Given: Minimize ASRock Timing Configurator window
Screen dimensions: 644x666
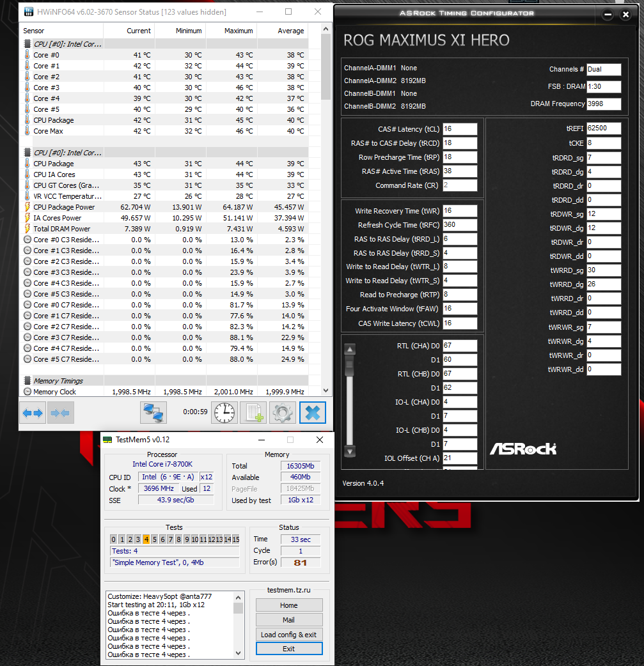Looking at the screenshot, I should click(608, 15).
